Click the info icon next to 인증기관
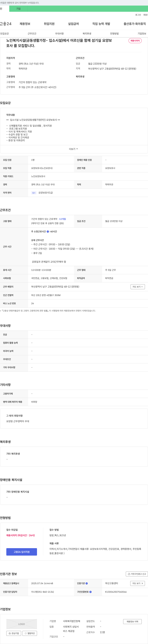This screenshot has height=644, width=148. coord(87,583)
